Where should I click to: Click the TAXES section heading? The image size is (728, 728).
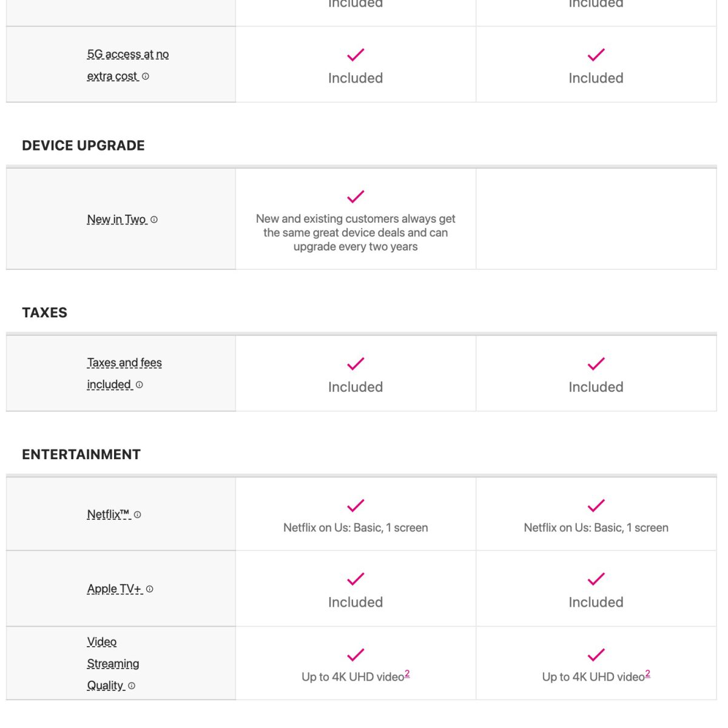(x=44, y=312)
